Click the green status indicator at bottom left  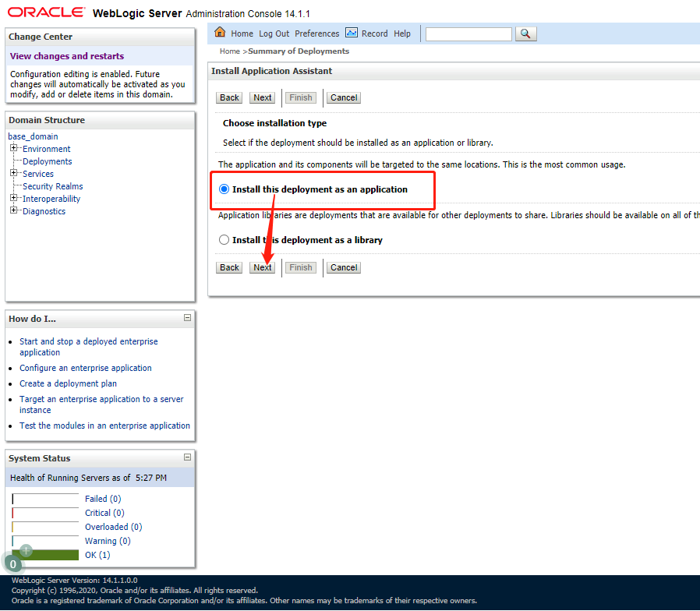pos(12,561)
